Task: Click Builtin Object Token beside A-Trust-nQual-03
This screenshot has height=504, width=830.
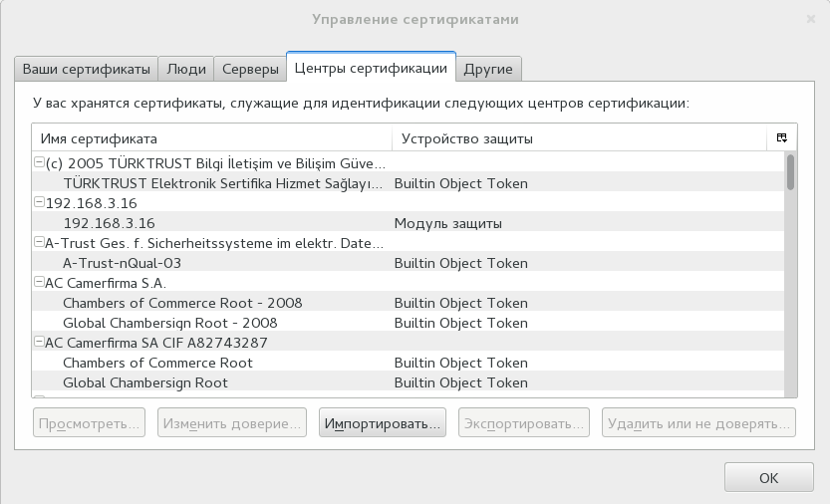Action: coord(460,263)
